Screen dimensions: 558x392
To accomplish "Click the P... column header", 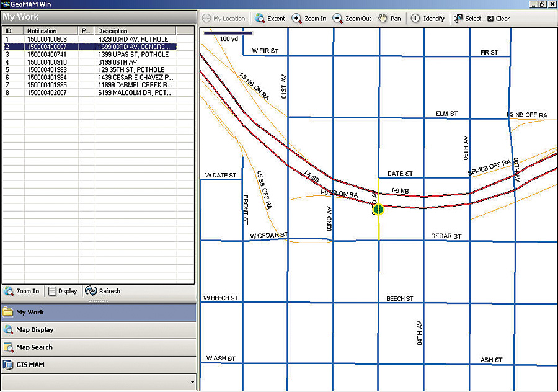I will tap(86, 30).
